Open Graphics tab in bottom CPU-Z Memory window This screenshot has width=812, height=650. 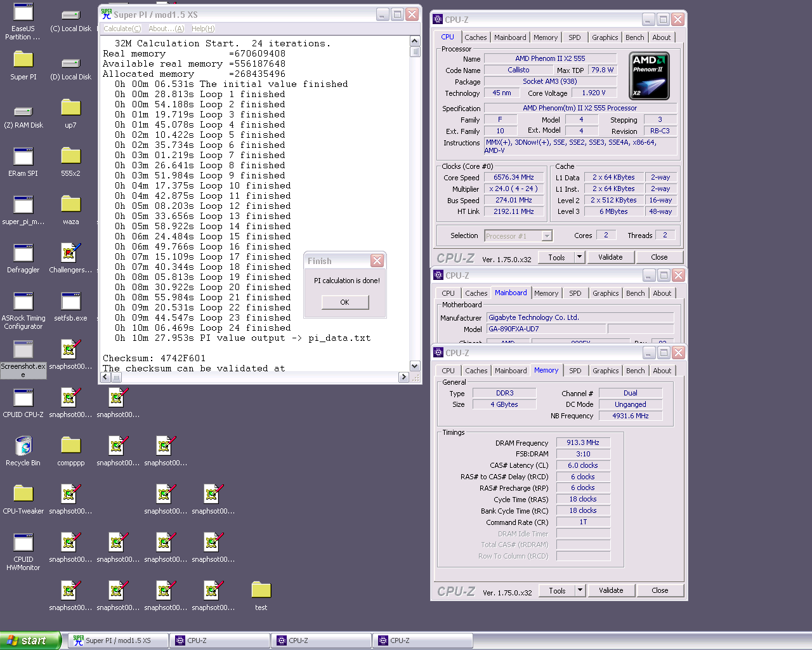606,371
